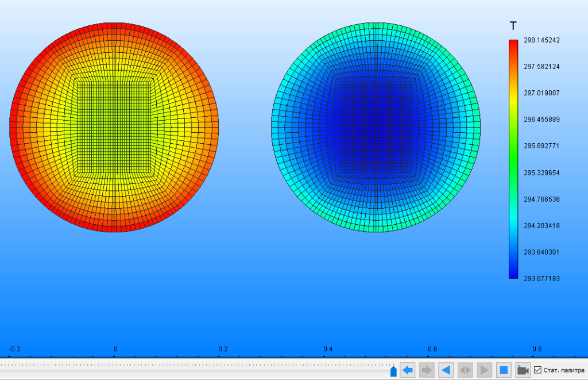This screenshot has height=380, width=588.
Task: Click the temperature color legend bar
Action: coord(513,159)
